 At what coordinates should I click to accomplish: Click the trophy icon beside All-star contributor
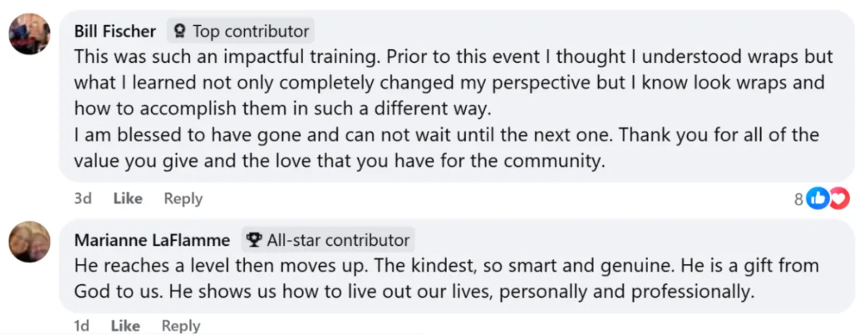254,239
